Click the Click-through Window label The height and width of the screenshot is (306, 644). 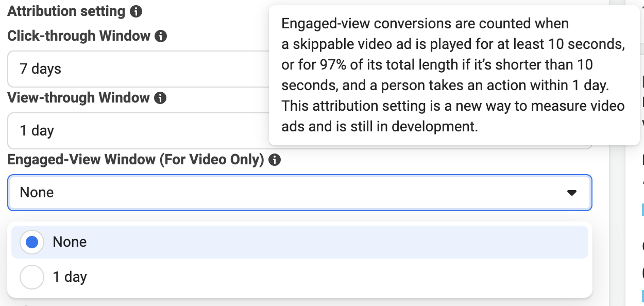tap(79, 36)
